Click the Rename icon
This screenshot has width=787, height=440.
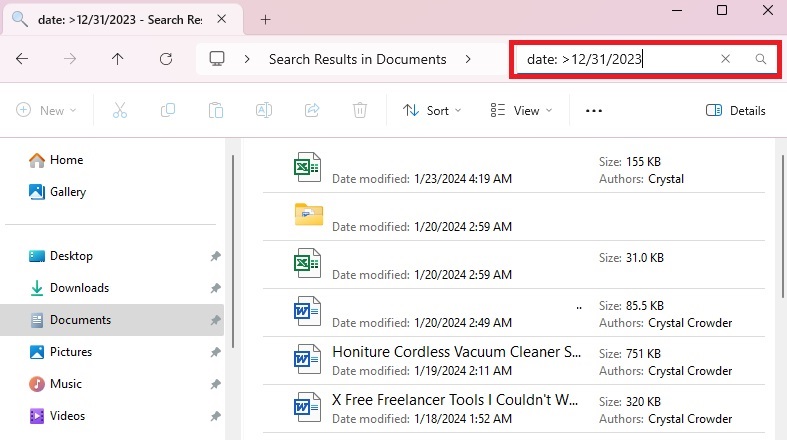coord(264,110)
